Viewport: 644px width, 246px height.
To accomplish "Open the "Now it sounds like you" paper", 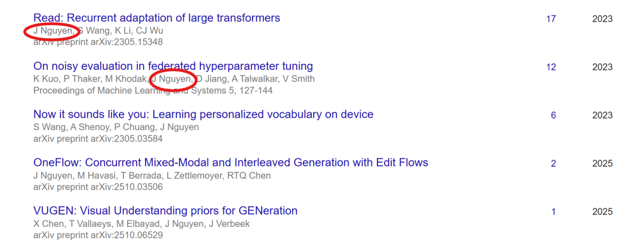I will click(x=203, y=114).
